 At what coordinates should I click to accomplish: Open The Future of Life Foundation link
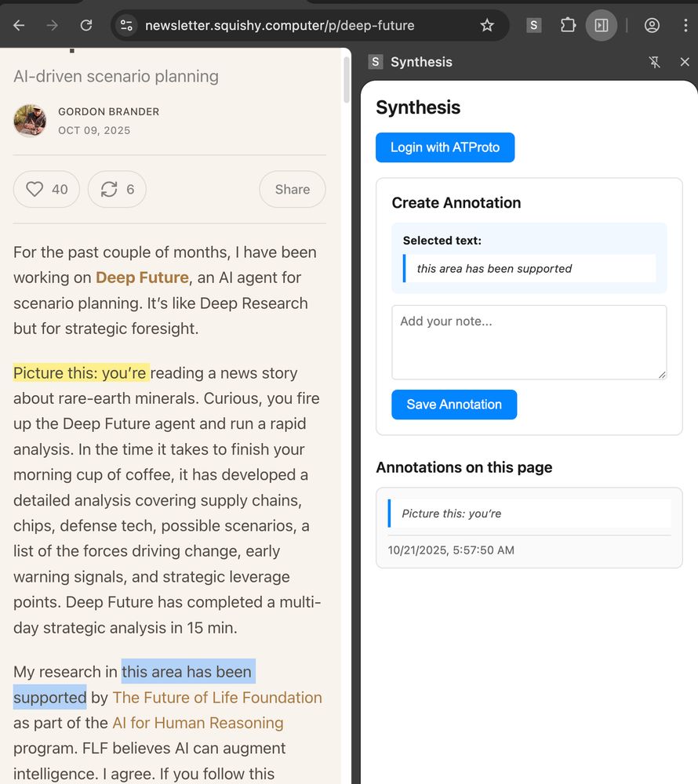pyautogui.click(x=217, y=698)
